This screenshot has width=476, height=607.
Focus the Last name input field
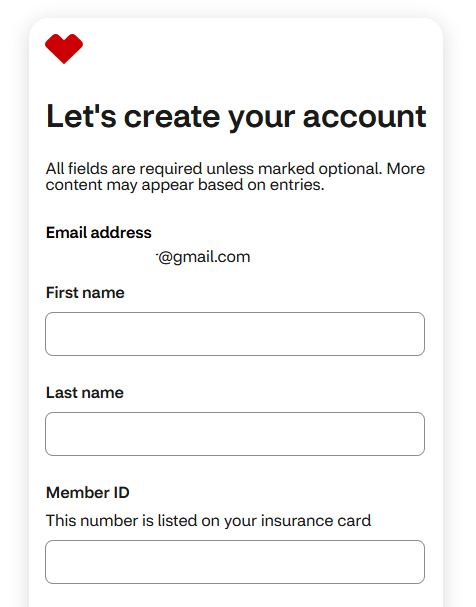tap(235, 434)
